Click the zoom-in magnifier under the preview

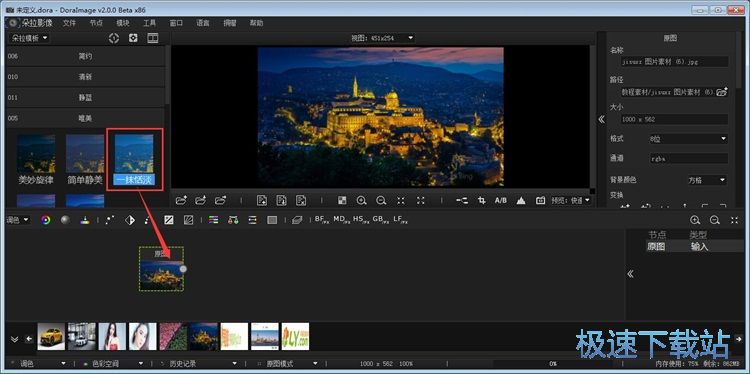click(362, 200)
